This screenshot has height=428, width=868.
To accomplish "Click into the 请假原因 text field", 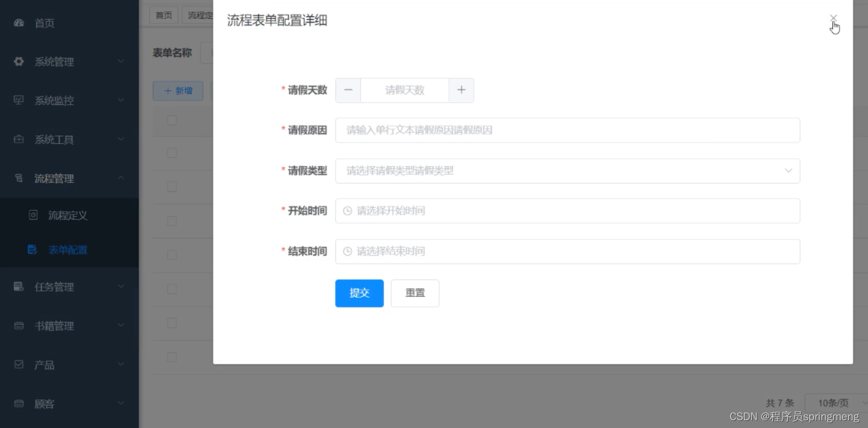I will [x=568, y=130].
